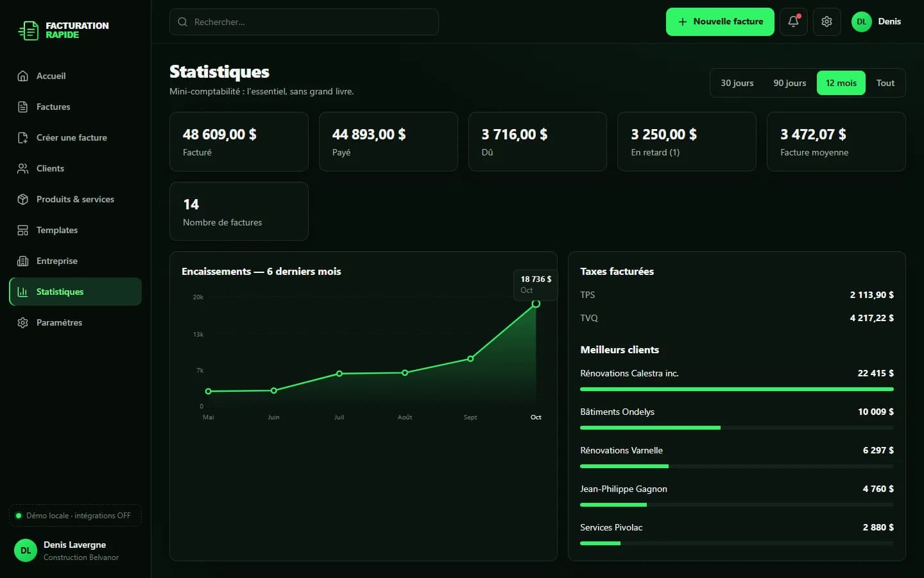The height and width of the screenshot is (578, 924).
Task: Click the DL avatar at sidebar bottom
Action: [26, 550]
